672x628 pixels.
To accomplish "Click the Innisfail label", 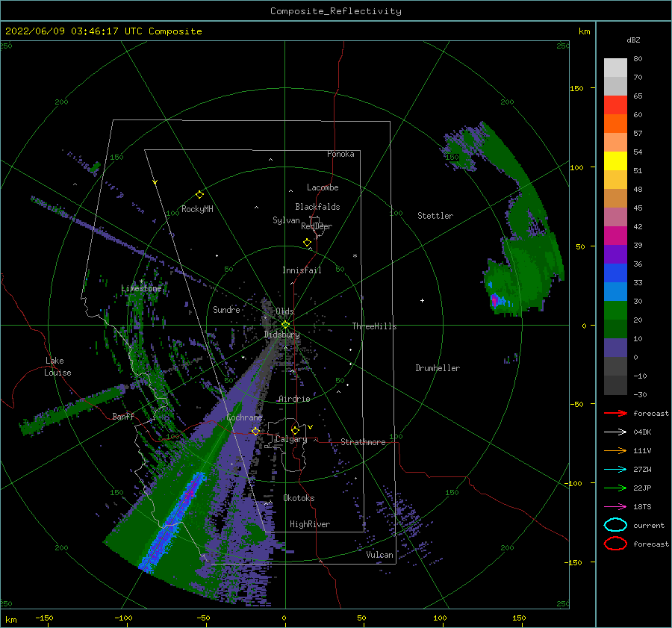I will point(302,270).
